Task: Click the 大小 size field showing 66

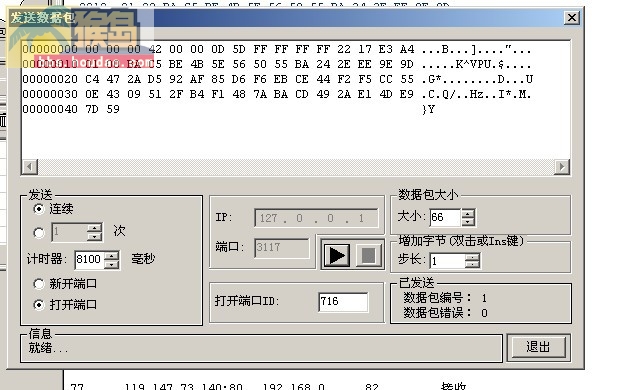Action: click(x=445, y=217)
